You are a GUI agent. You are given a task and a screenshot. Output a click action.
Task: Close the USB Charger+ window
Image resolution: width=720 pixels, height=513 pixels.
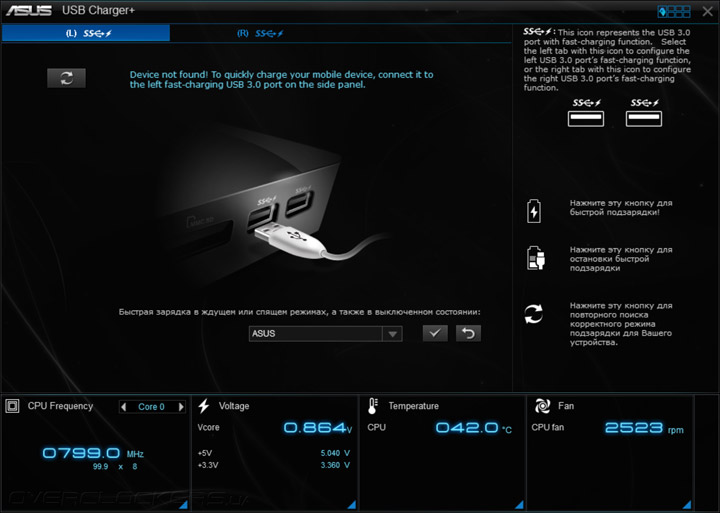click(708, 11)
